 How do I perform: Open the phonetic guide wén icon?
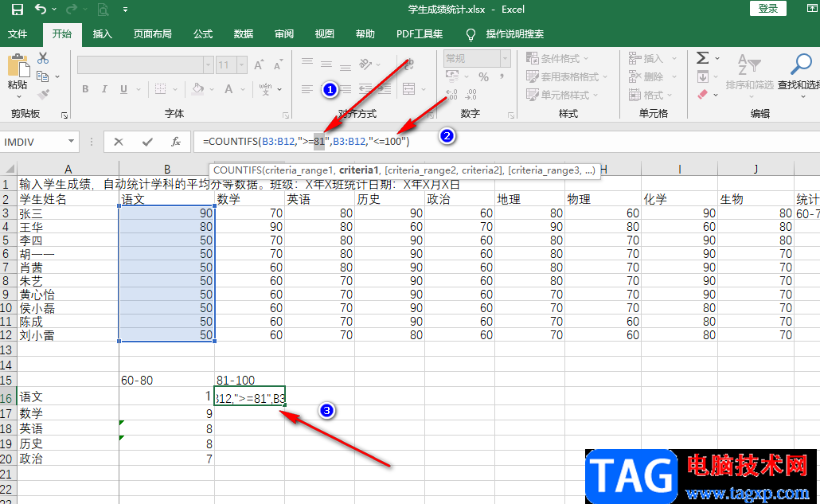click(x=266, y=89)
